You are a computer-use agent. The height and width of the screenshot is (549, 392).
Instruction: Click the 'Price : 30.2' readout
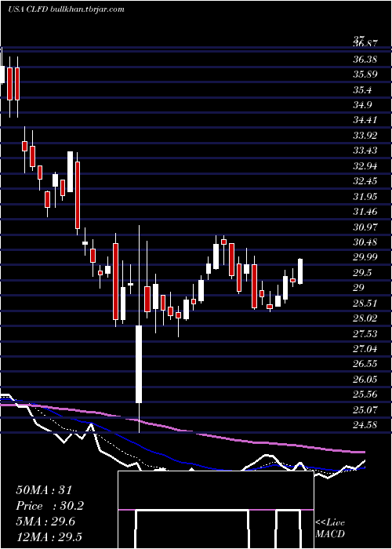coord(50,506)
